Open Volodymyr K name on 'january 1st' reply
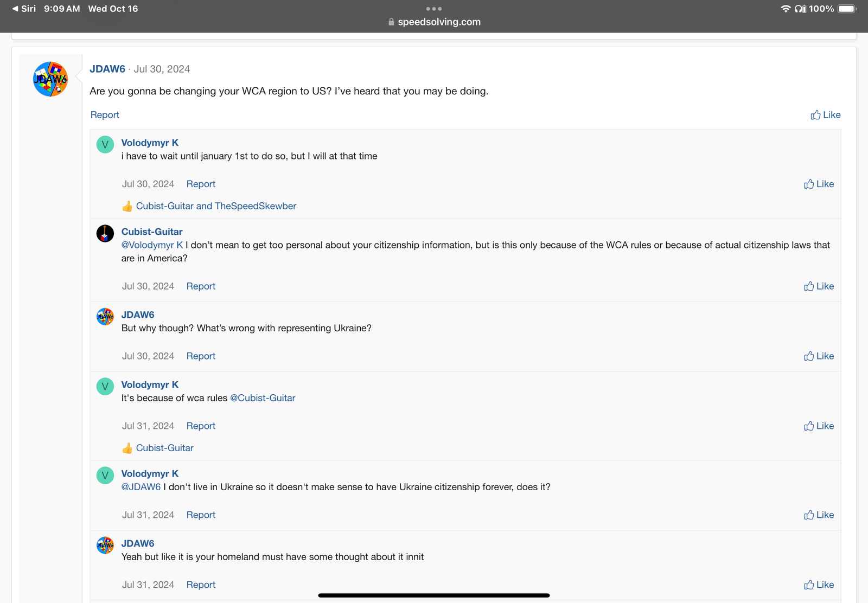The width and height of the screenshot is (868, 603). point(150,143)
